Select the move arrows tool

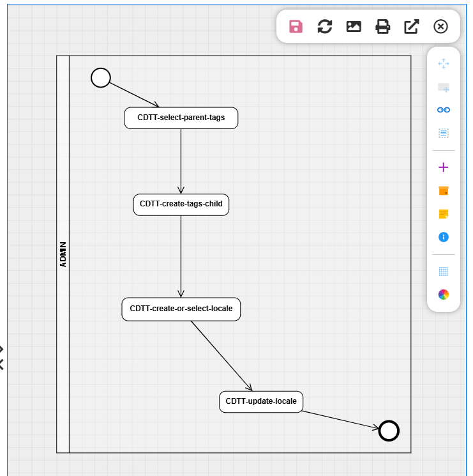(444, 64)
